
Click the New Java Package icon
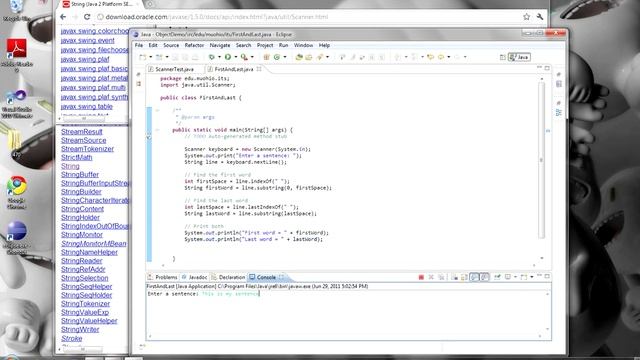point(267,57)
